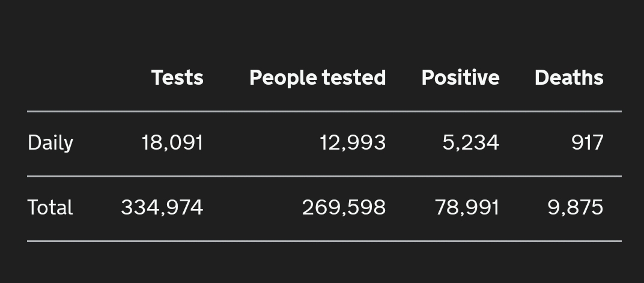Click the bottom border under Total row

click(324, 241)
